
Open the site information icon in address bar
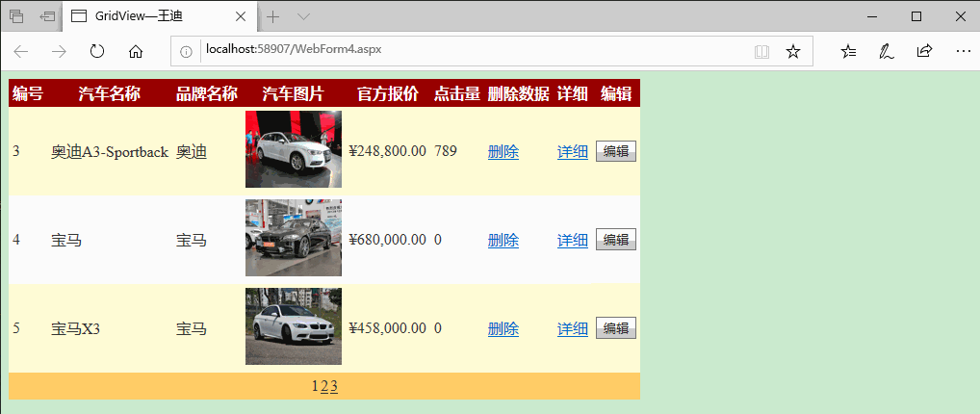pos(186,51)
